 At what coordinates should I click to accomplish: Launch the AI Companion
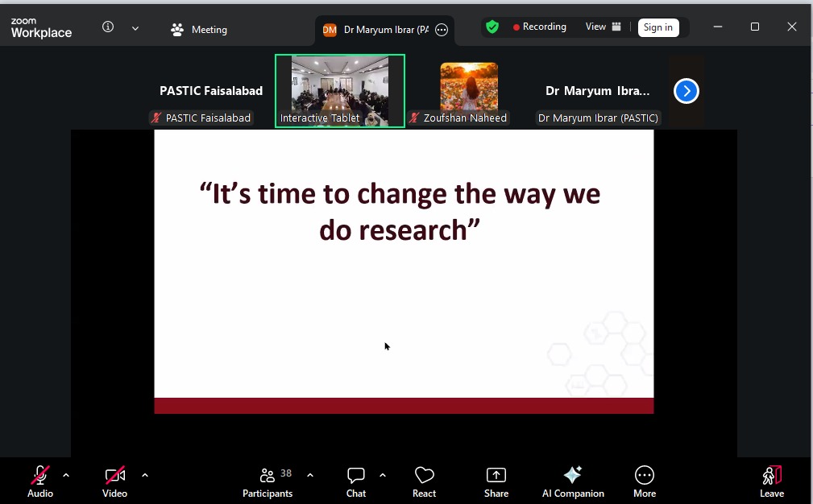click(573, 480)
